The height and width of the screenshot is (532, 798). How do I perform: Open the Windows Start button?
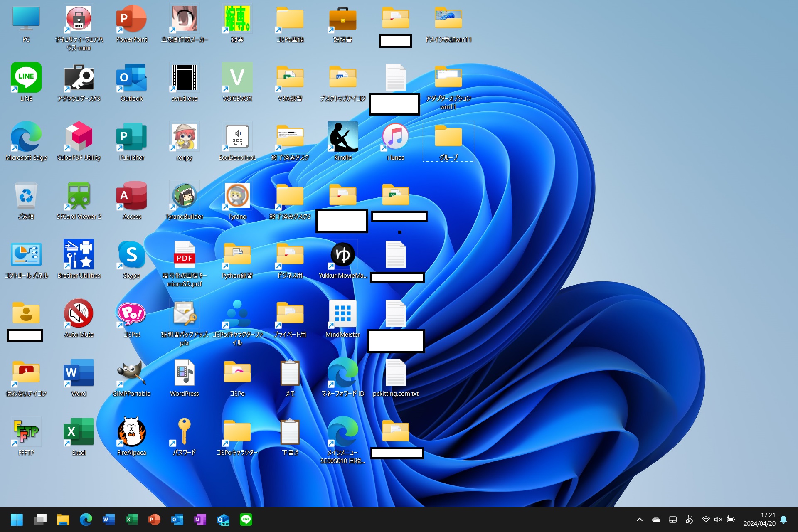pos(17,520)
